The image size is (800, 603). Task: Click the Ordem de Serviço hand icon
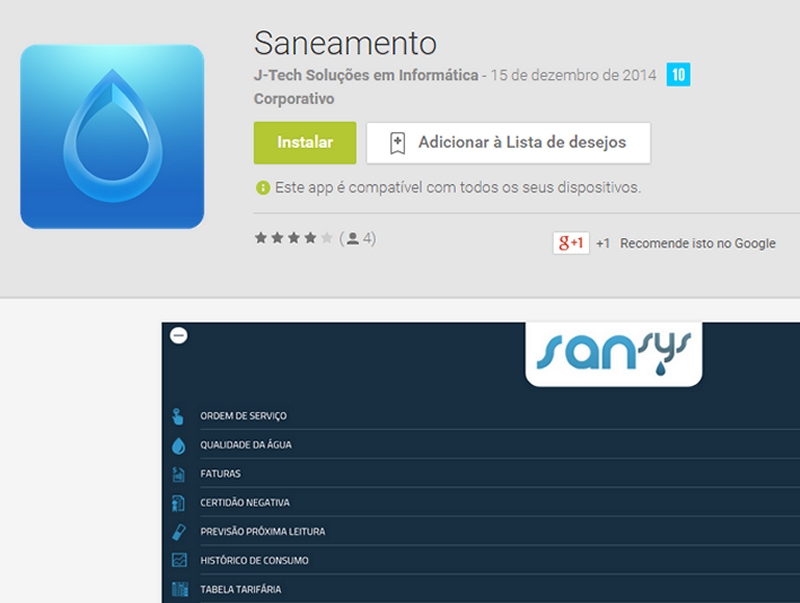[x=178, y=416]
